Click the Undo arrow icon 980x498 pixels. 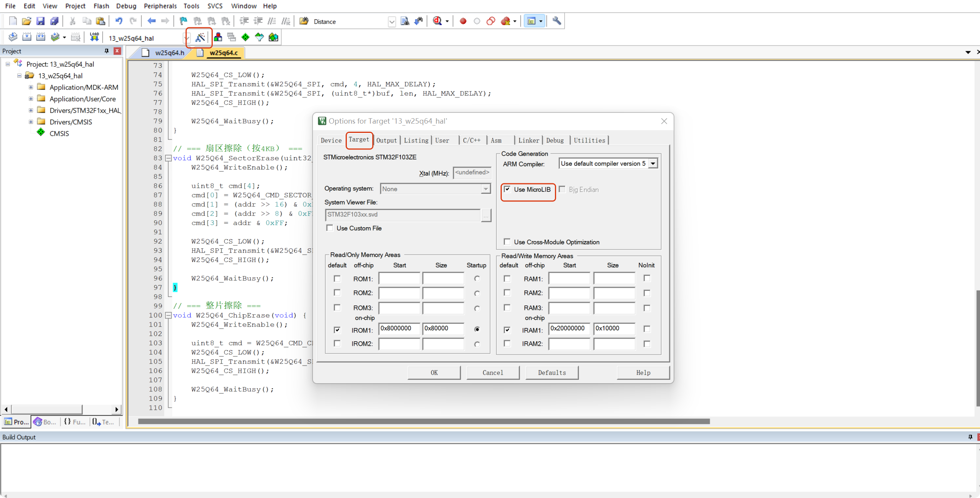(119, 21)
